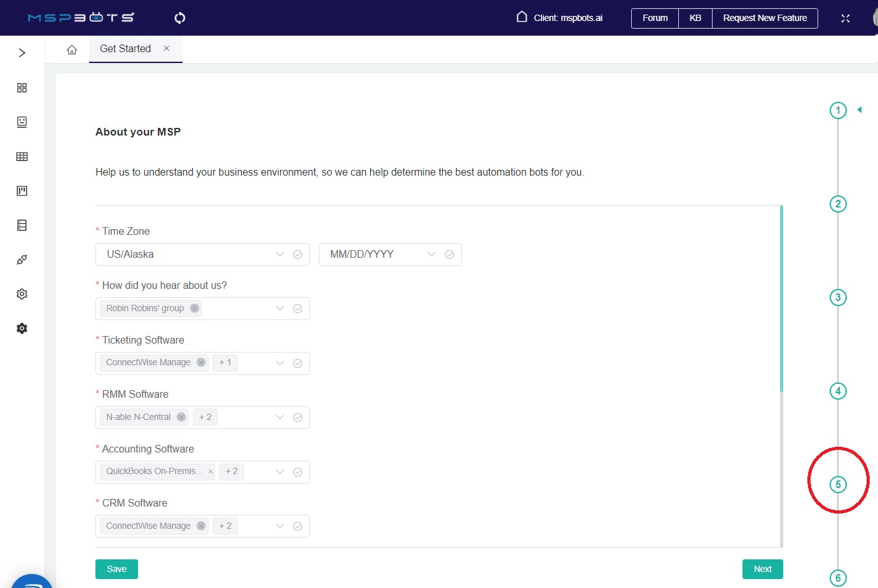Expand the left sidebar menu

point(22,53)
